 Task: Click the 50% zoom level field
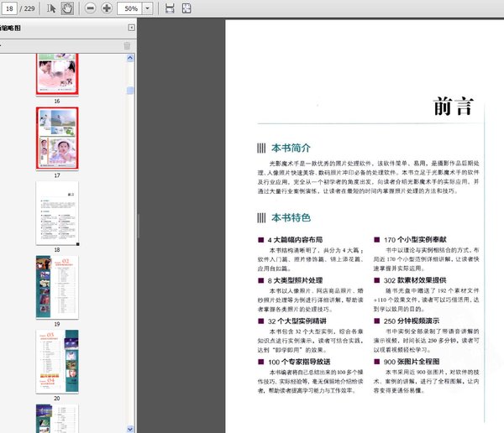click(130, 8)
